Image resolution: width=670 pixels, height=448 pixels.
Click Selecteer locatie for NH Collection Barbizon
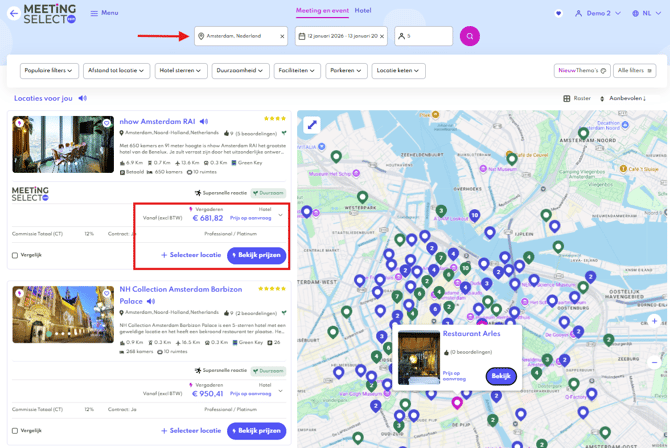pyautogui.click(x=191, y=431)
